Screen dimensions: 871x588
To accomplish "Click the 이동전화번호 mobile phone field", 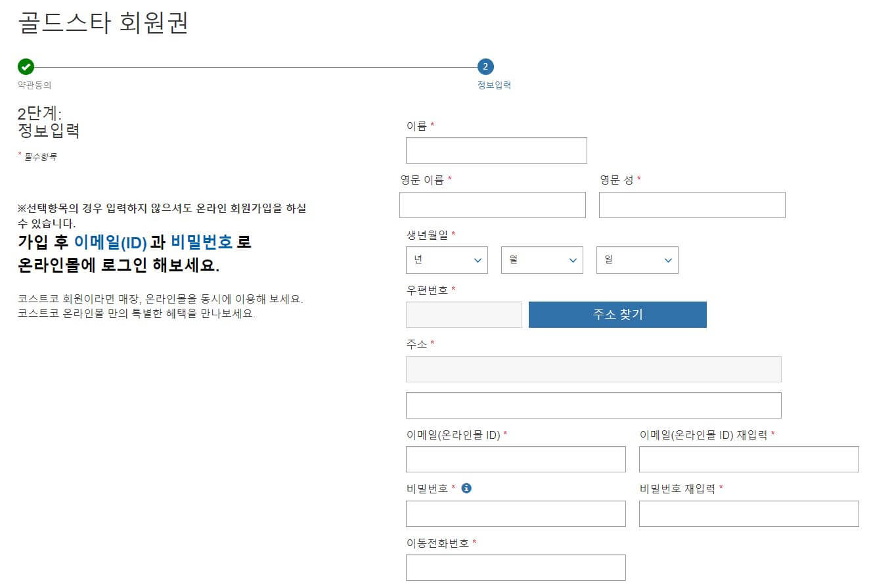I will coord(516,567).
